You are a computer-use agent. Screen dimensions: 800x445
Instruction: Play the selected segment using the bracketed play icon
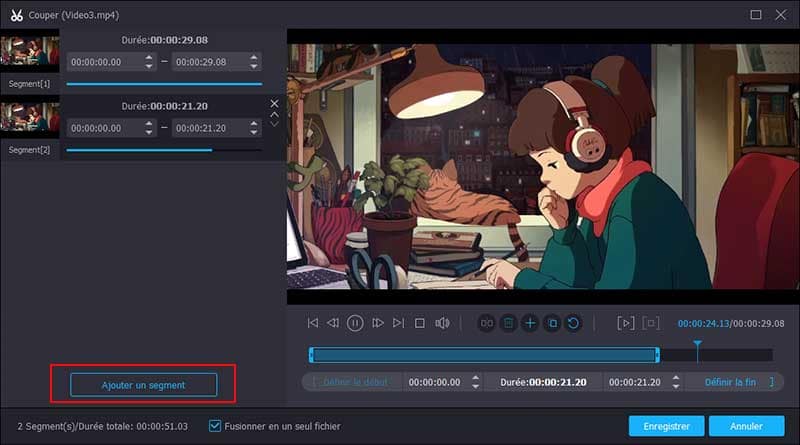point(626,323)
